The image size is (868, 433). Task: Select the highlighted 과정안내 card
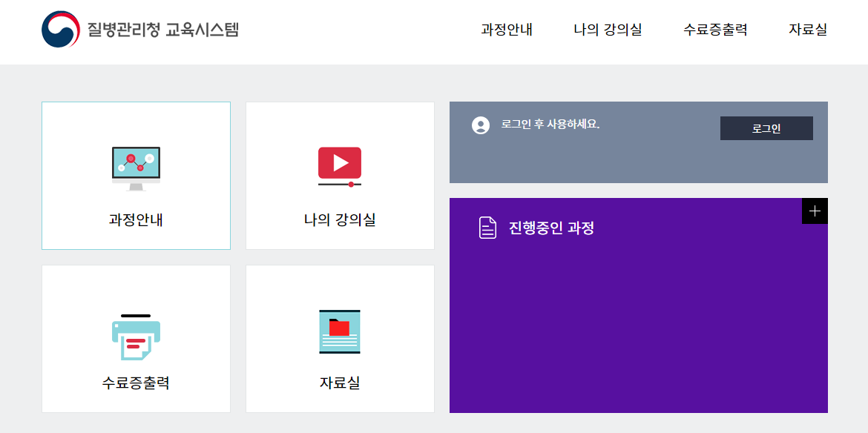click(x=136, y=176)
